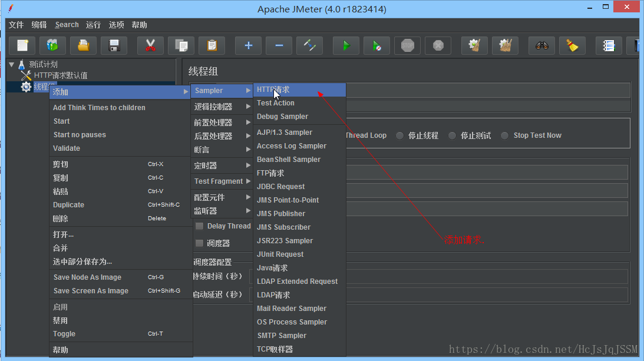Choose BeanShell Sampler entry

pyautogui.click(x=299, y=160)
